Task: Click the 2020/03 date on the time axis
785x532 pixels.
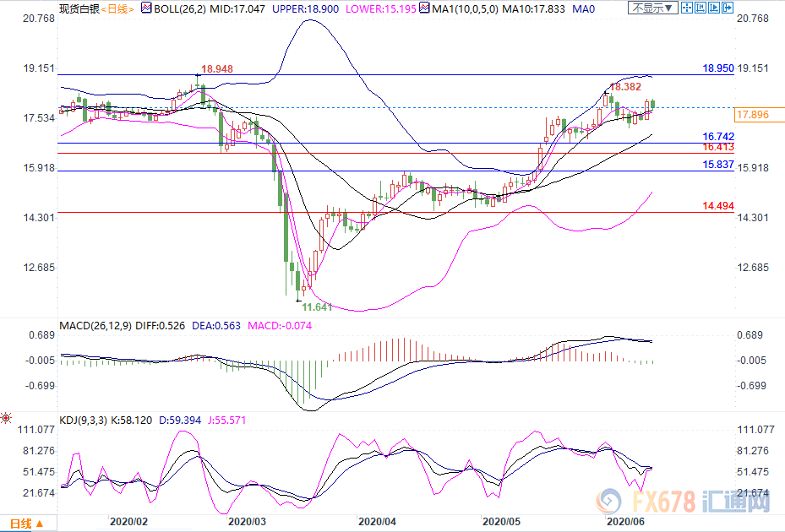Action: [247, 522]
